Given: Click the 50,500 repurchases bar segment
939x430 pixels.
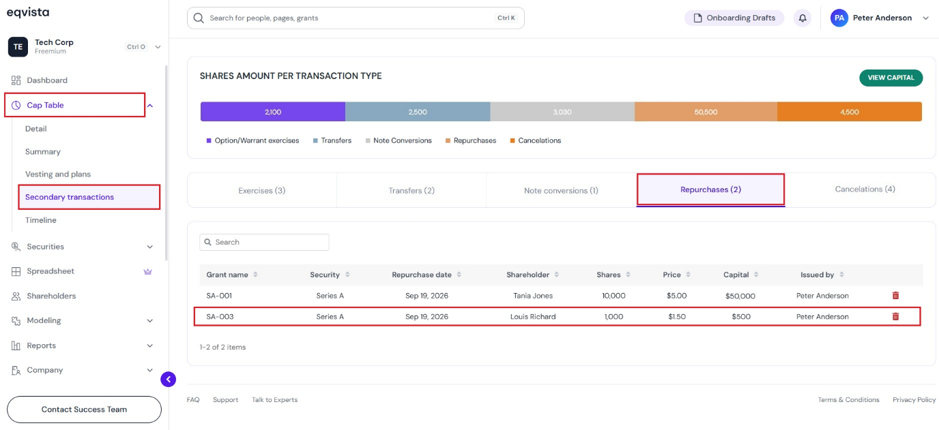Looking at the screenshot, I should coord(706,112).
